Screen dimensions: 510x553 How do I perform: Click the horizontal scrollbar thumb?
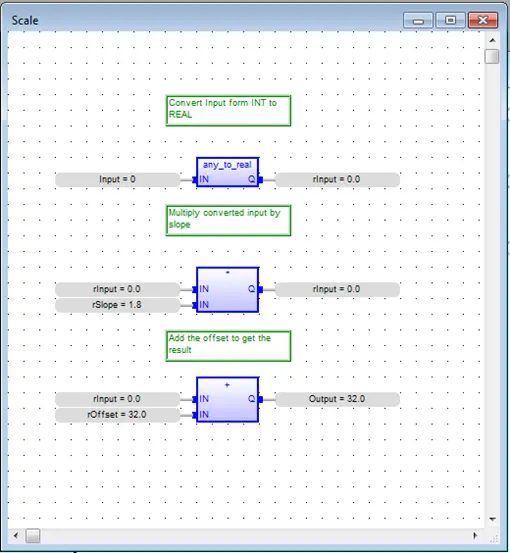click(x=33, y=536)
